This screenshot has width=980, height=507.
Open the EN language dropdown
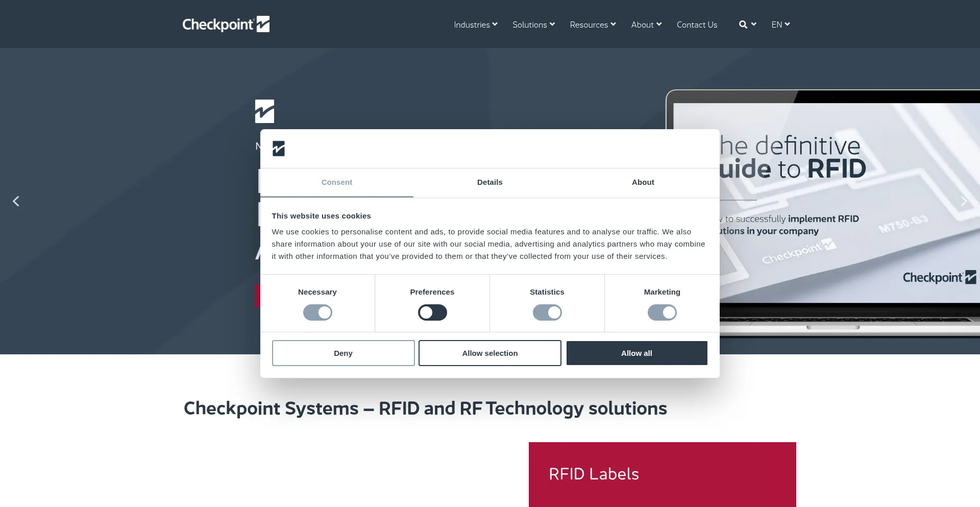point(780,25)
